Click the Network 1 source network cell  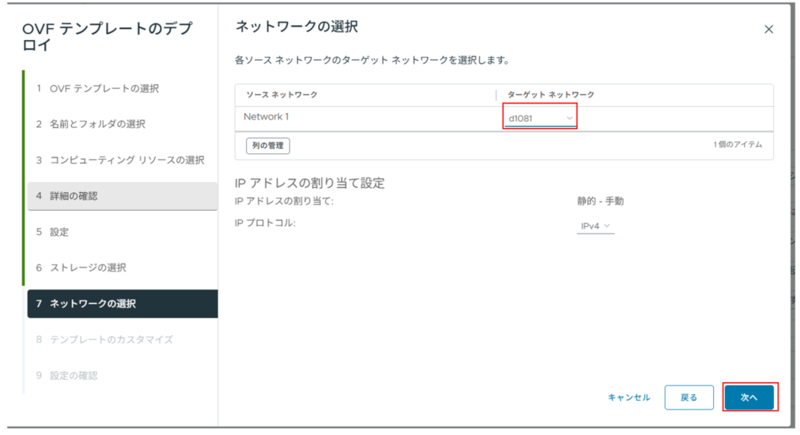[x=266, y=117]
